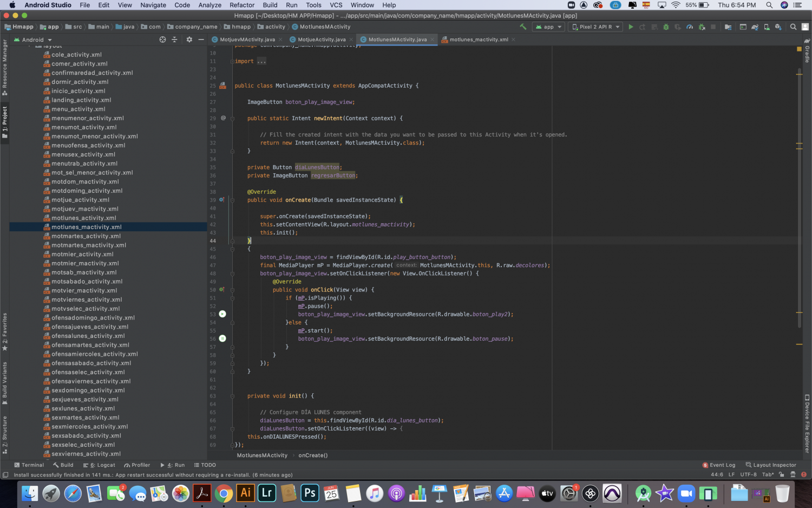The image size is (812, 508).
Task: Click the Collapse All icon in Project panel
Action: (x=174, y=40)
